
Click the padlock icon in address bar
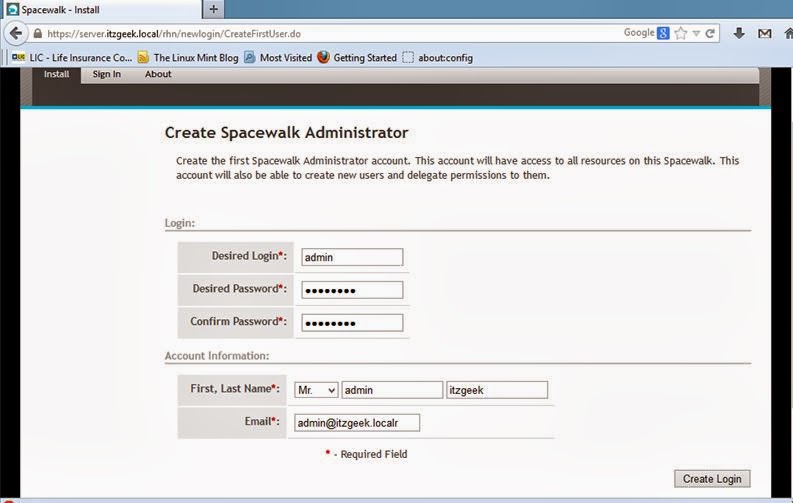[37, 34]
